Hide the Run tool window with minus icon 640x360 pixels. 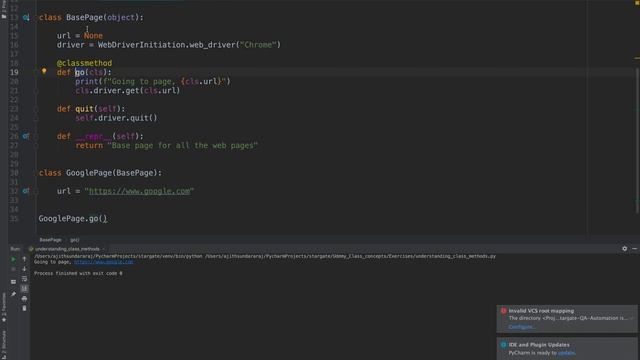click(x=634, y=249)
